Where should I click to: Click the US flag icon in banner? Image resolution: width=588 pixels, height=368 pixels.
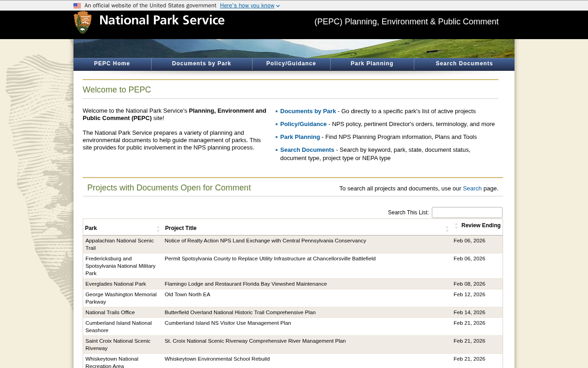coord(77,6)
